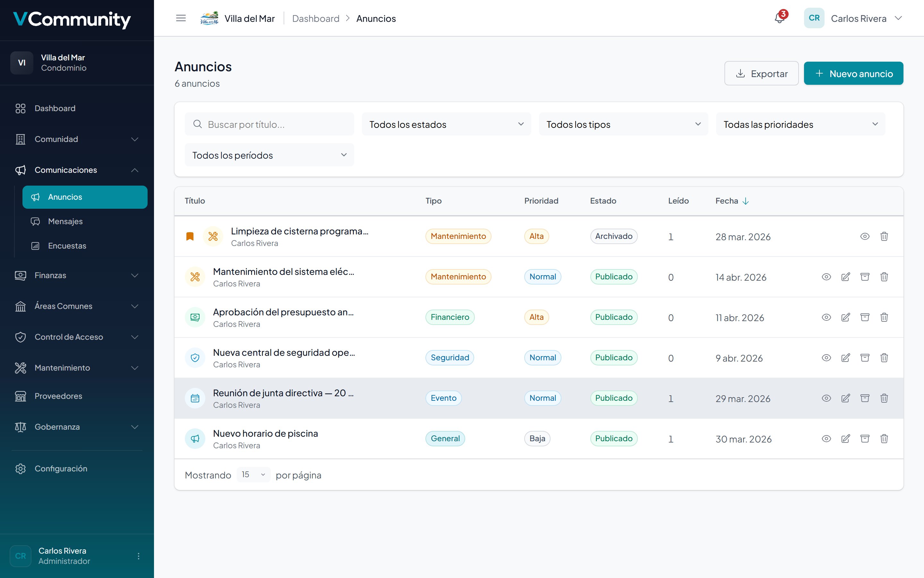This screenshot has width=924, height=578.
Task: Click the Villa del Mar condominio switcher
Action: (77, 63)
